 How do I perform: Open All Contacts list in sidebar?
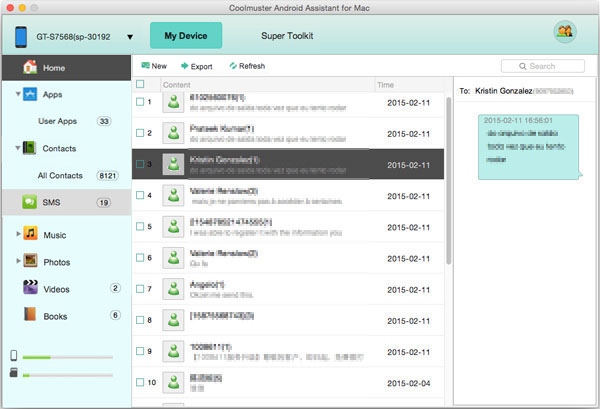(59, 175)
